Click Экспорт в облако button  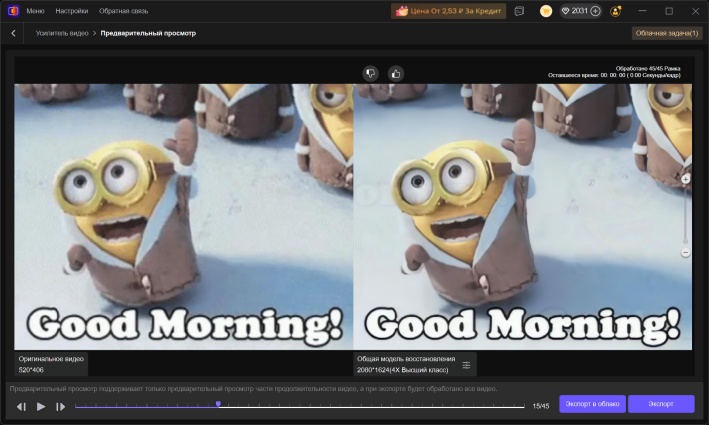pyautogui.click(x=592, y=404)
